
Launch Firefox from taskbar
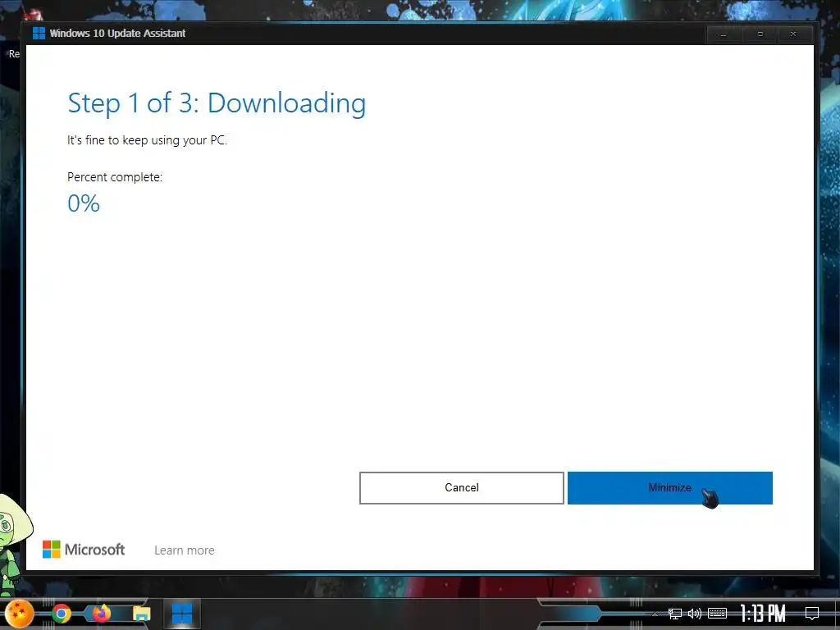101,614
